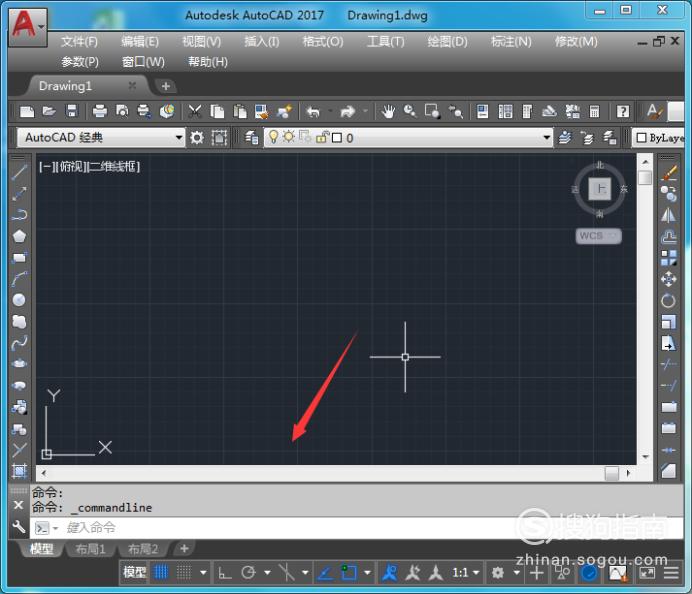
Task: Click the 二维线框 visual style label
Action: [x=113, y=166]
